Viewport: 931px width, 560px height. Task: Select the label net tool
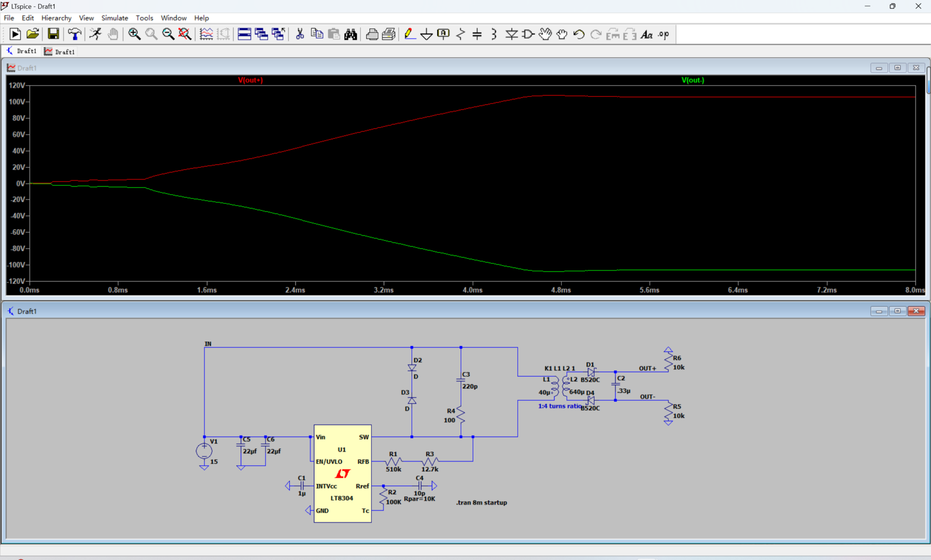point(443,34)
